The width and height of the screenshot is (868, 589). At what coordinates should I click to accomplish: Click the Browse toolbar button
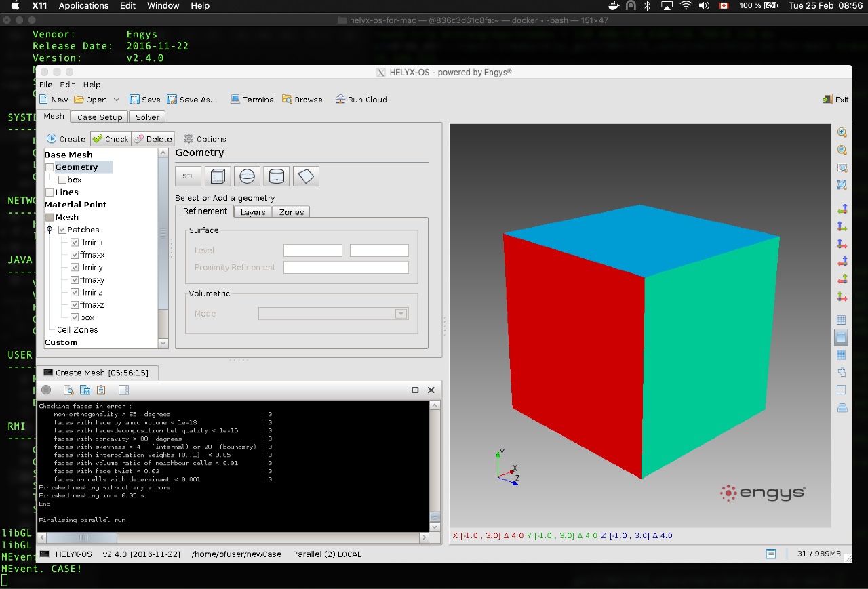[x=302, y=99]
